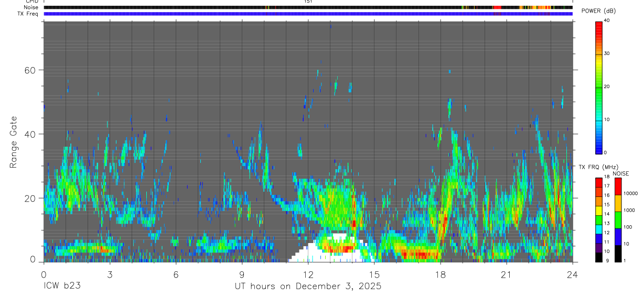This screenshot has height=297, width=644.
Task: Click the 21 hour axis label
Action: click(506, 273)
